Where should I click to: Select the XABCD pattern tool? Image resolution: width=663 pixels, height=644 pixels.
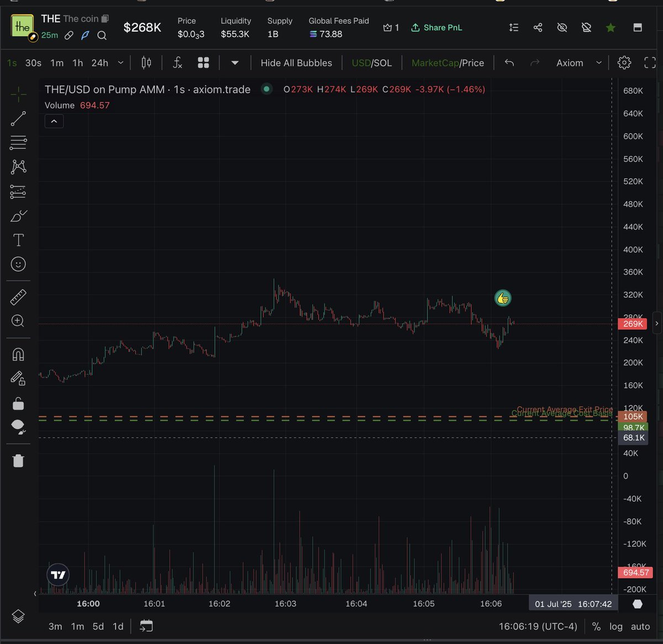pyautogui.click(x=18, y=167)
